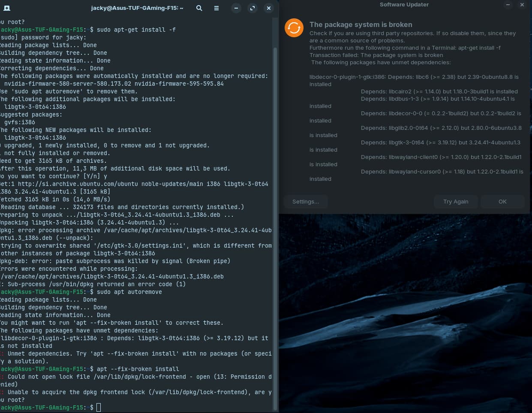Click the 'sudo apt autoremove' command line
Viewport: 532px width, 413px height.
click(129, 292)
